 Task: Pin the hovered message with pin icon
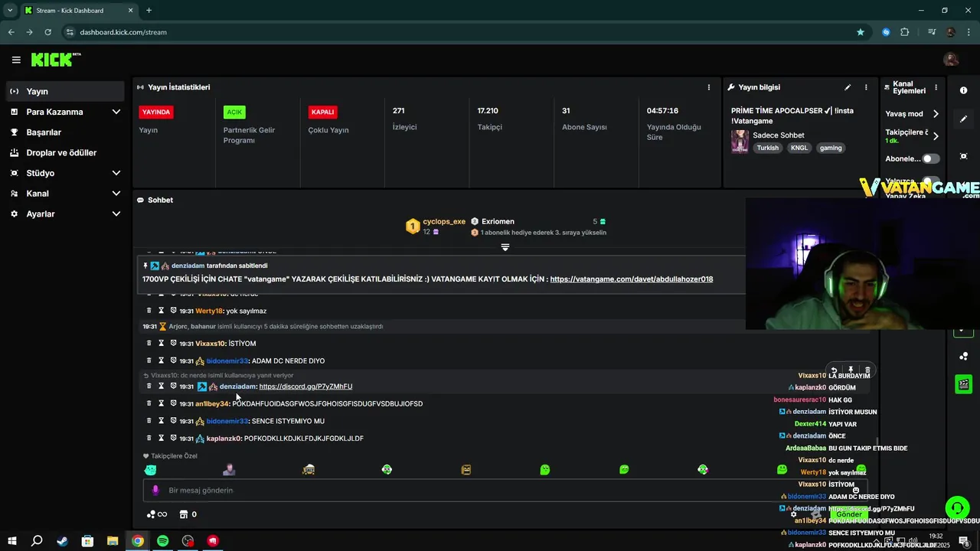coord(851,370)
